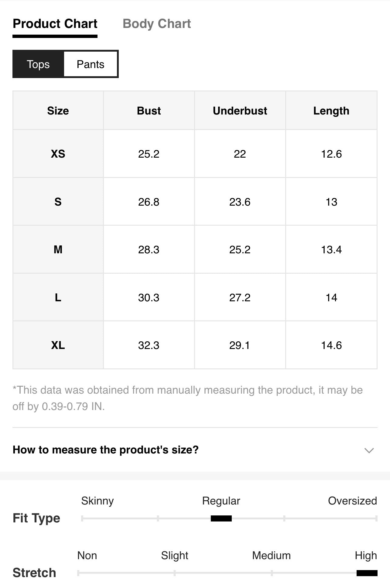390x588 pixels.
Task: Click the High marker on Stretch slider
Action: point(367,573)
